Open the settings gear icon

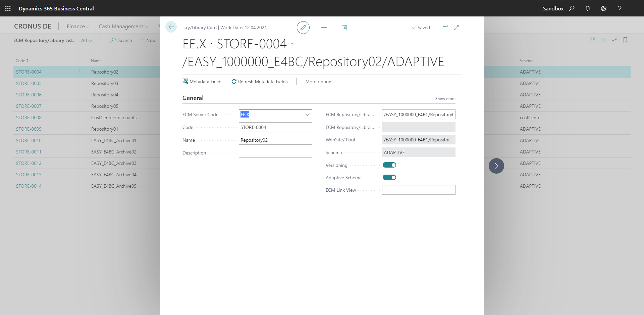point(603,8)
